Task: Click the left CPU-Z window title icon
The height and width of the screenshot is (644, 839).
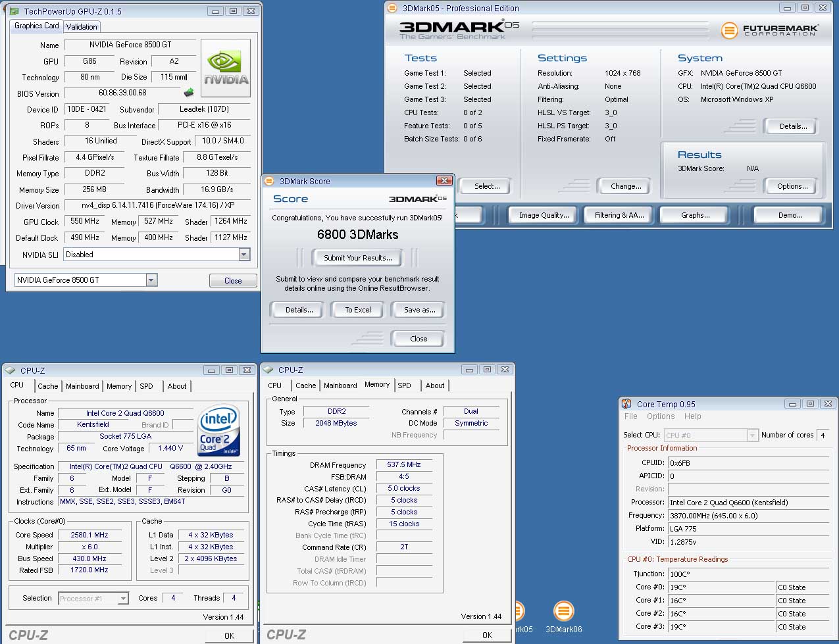Action: pos(11,370)
